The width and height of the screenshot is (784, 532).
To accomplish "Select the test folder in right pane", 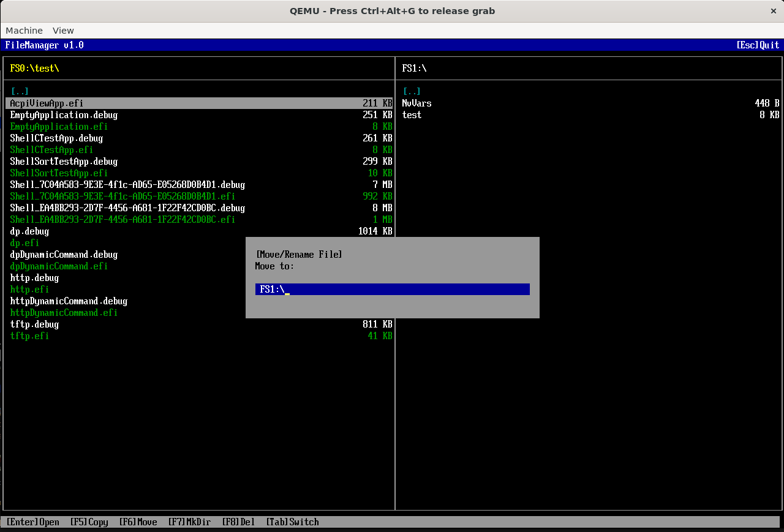I will tap(412, 115).
